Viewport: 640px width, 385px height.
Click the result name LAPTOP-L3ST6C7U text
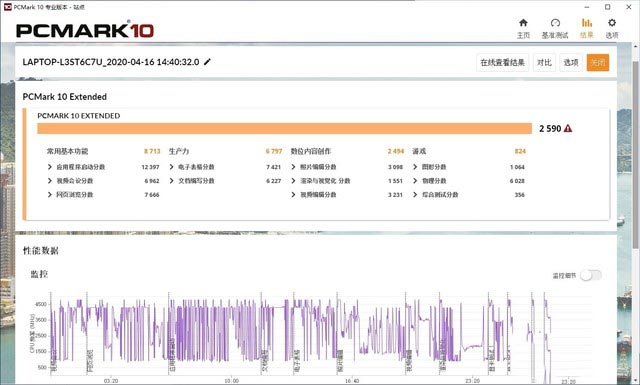click(x=111, y=62)
